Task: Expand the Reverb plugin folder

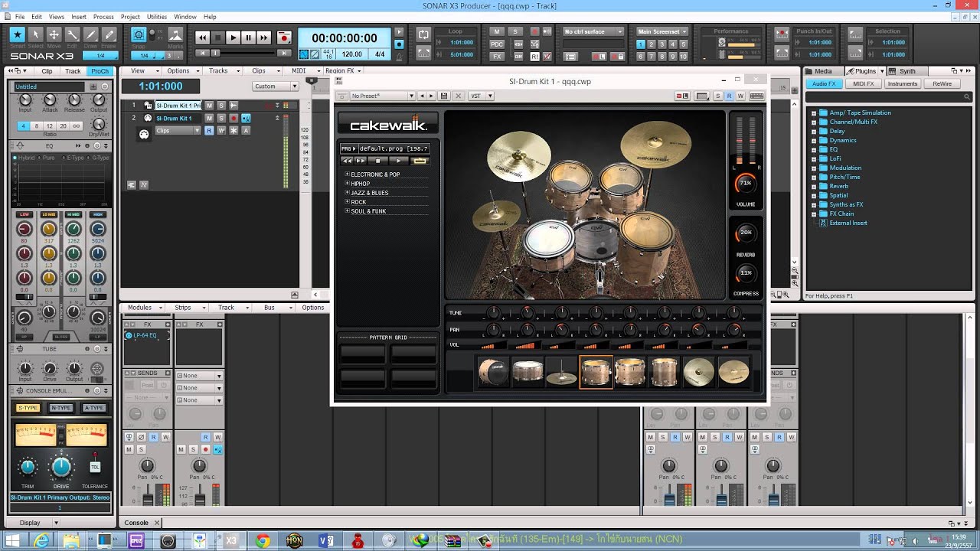Action: point(814,186)
